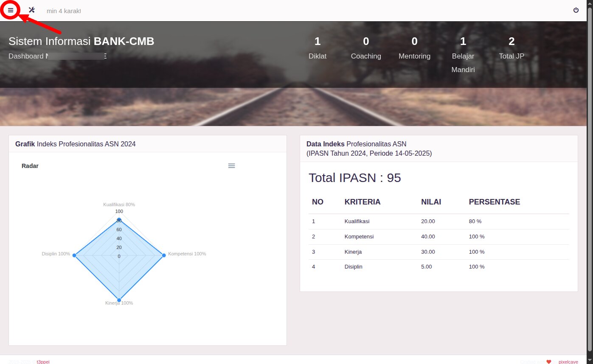The height and width of the screenshot is (364, 593).
Task: Click the 'Disiplin 100%' chart label
Action: 56,254
